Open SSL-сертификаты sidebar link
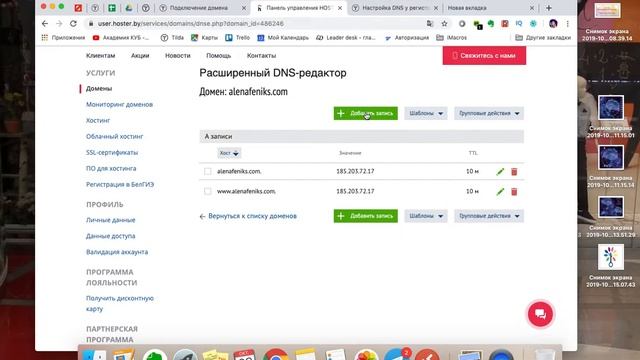This screenshot has width=640, height=360. (112, 152)
